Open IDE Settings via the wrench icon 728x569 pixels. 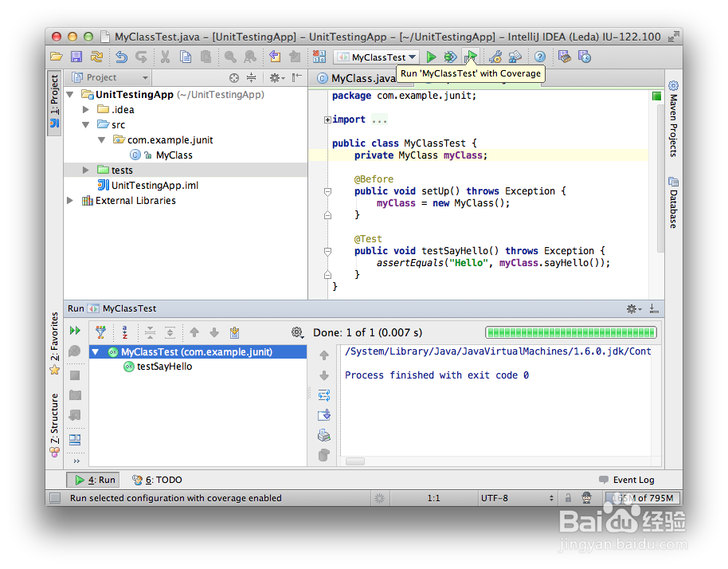(x=494, y=57)
